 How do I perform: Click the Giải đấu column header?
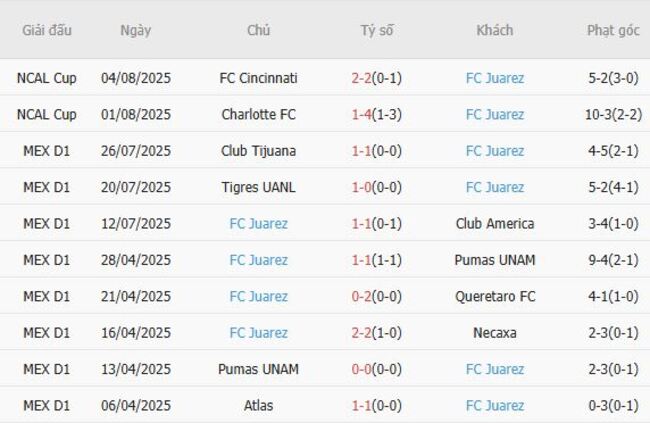pyautogui.click(x=47, y=30)
